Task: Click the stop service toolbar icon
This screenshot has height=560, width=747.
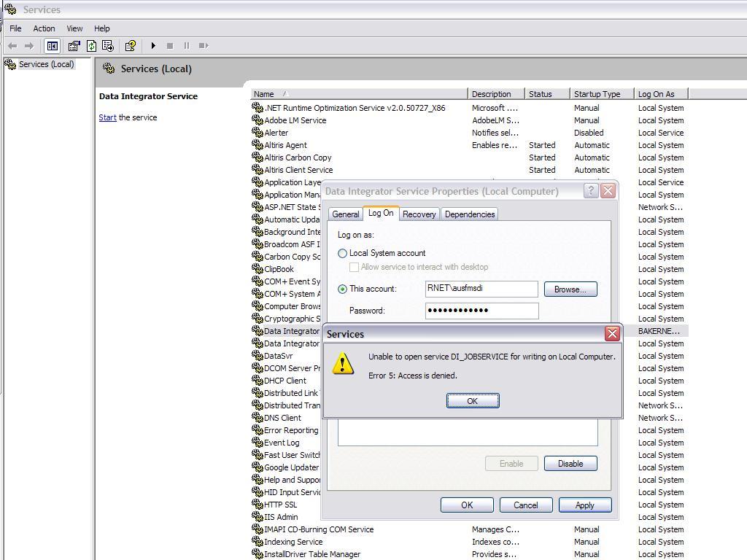Action: [169, 45]
